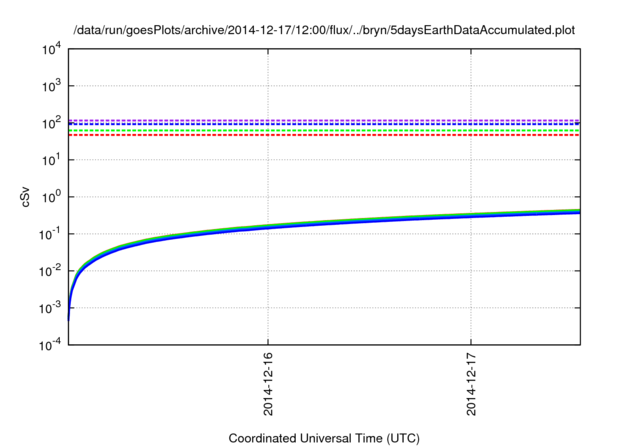Click the 10^1 y-axis tick label
This screenshot has height=448, width=640.
pos(52,160)
